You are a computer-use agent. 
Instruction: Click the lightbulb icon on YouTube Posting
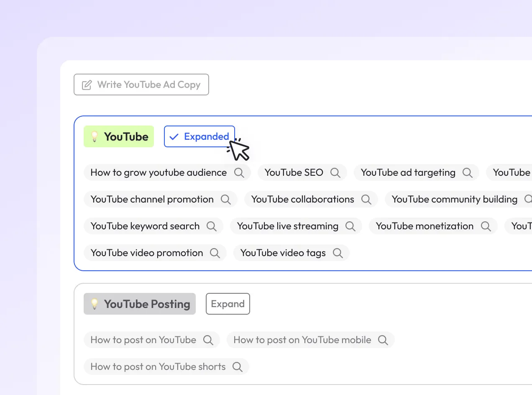pyautogui.click(x=95, y=304)
